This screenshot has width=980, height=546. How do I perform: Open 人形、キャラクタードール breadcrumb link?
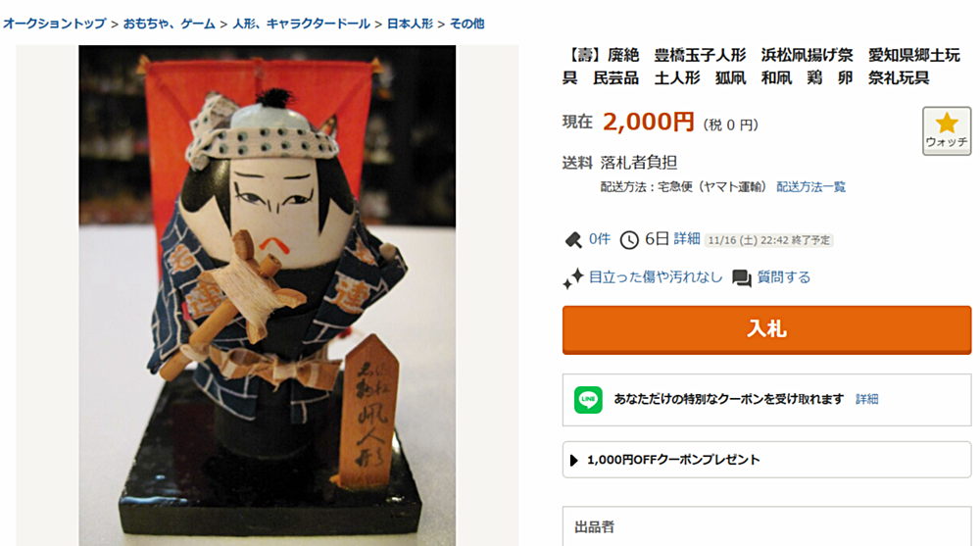[301, 24]
